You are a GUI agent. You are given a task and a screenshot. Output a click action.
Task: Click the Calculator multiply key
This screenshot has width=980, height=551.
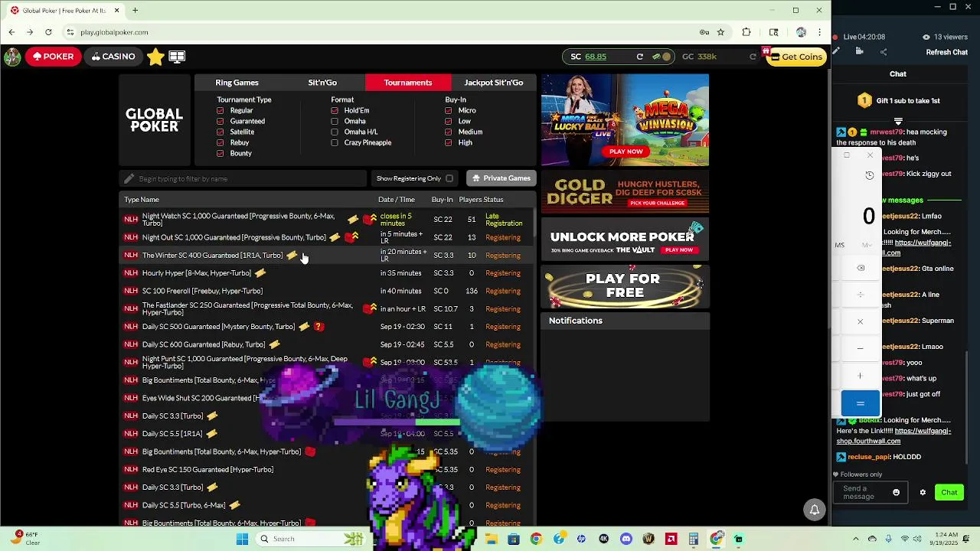click(861, 321)
